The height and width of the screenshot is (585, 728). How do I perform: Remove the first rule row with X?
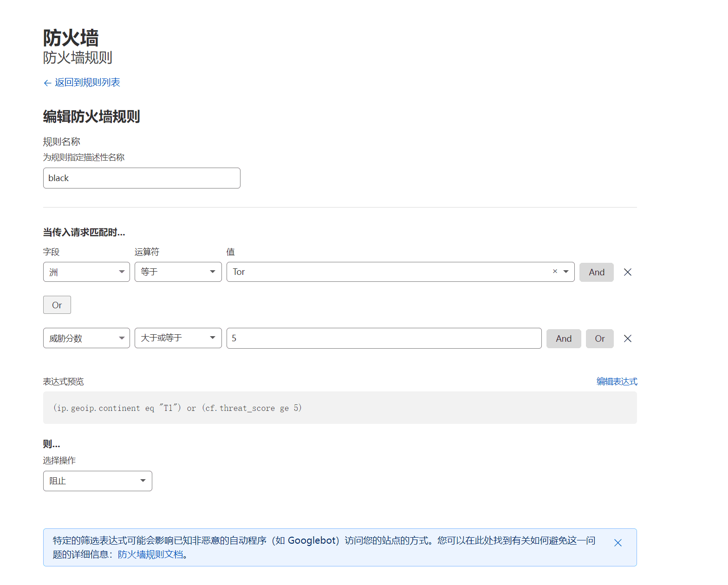[x=627, y=272]
